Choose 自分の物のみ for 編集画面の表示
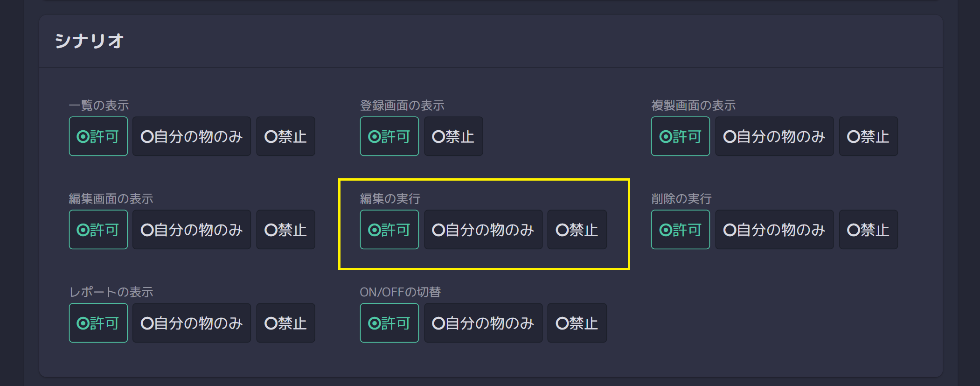 pyautogui.click(x=192, y=230)
